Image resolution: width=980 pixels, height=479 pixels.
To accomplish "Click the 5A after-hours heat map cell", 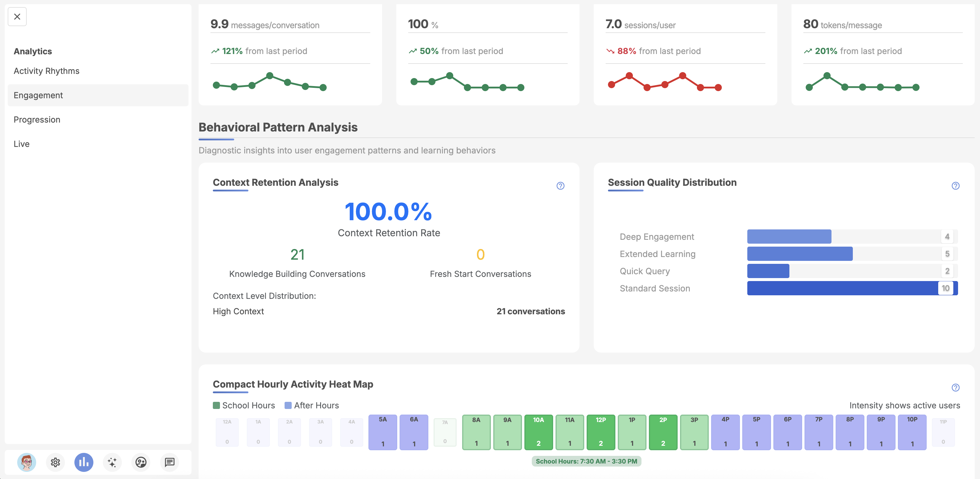I will tap(382, 432).
